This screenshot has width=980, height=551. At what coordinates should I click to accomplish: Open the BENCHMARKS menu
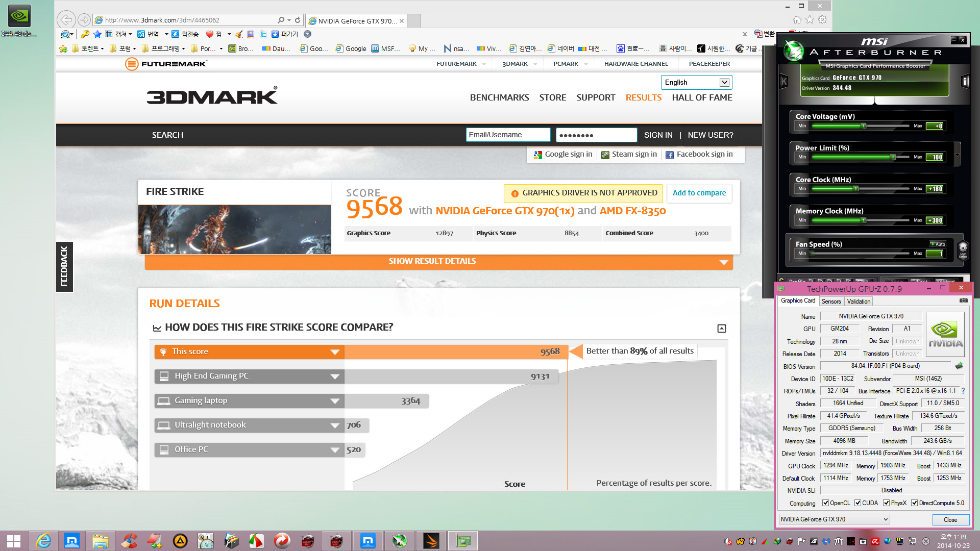pos(499,97)
